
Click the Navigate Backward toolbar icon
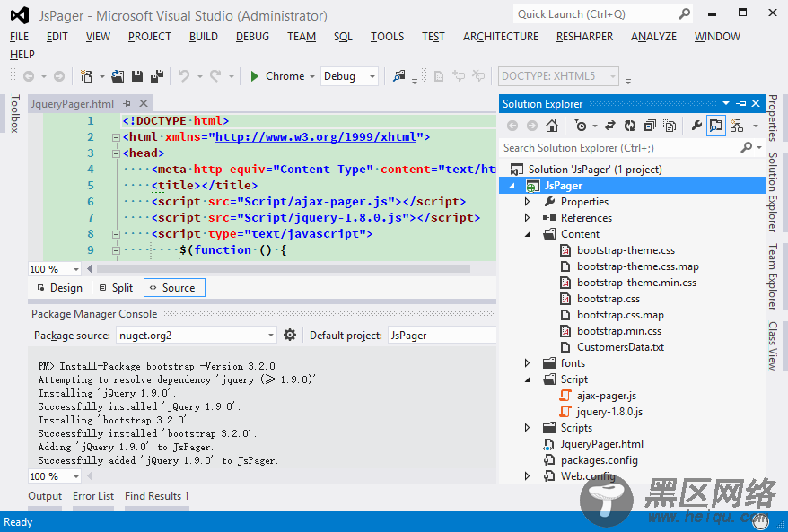[29, 76]
